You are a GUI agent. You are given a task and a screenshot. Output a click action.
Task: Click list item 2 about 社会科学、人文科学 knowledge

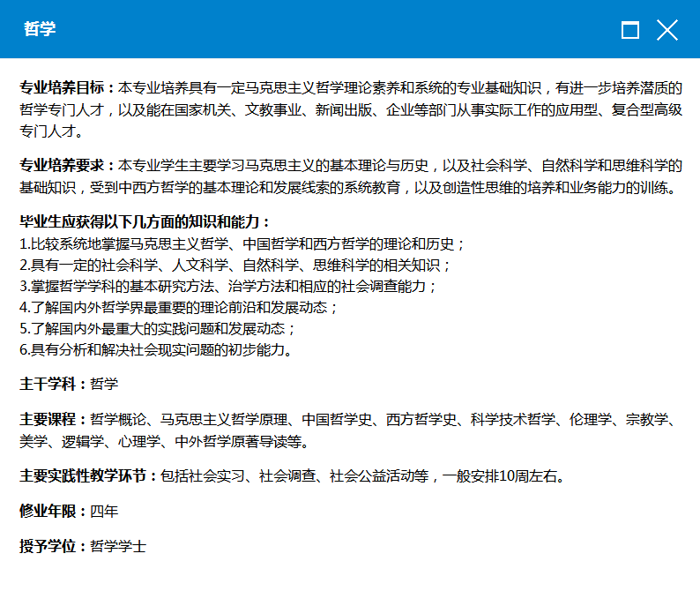click(x=235, y=265)
